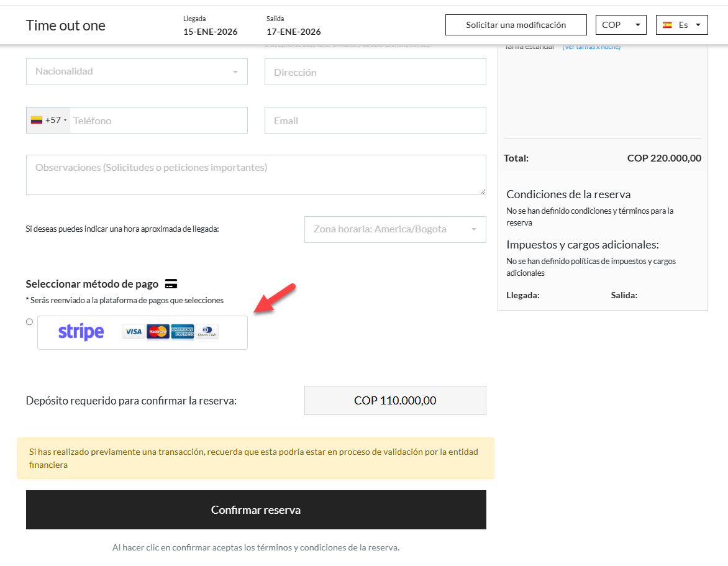The width and height of the screenshot is (728, 566).
Task: Open the COP currency dropdown
Action: tap(621, 25)
